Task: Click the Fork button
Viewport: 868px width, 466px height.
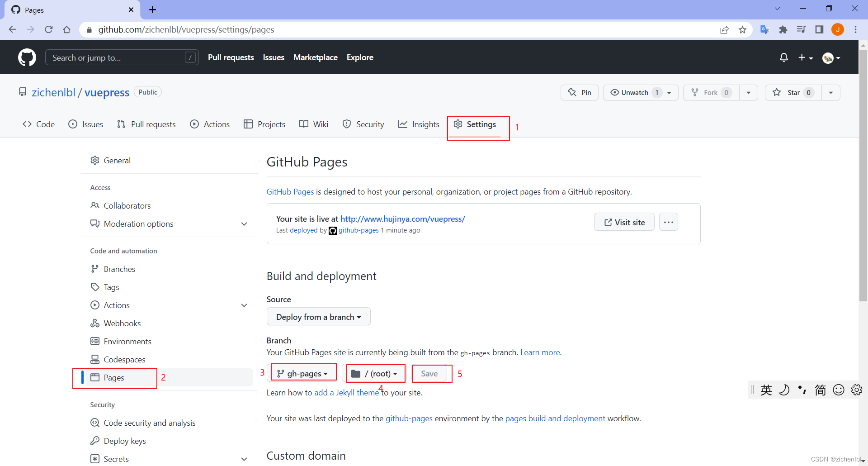Action: tap(711, 92)
